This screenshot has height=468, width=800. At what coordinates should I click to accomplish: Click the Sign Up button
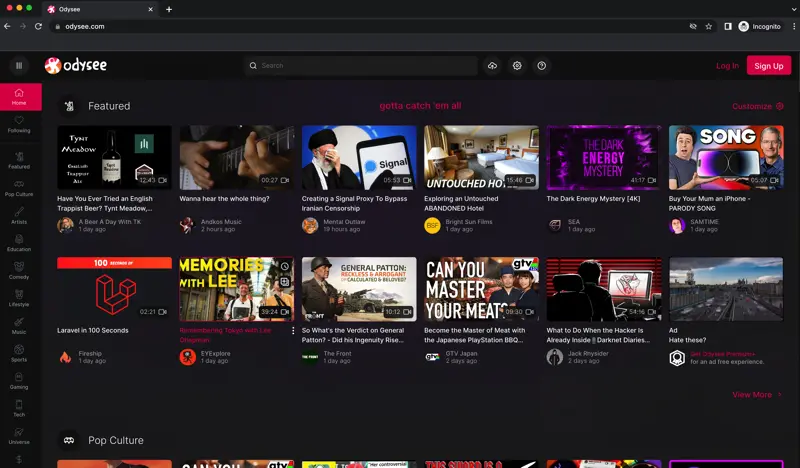768,66
